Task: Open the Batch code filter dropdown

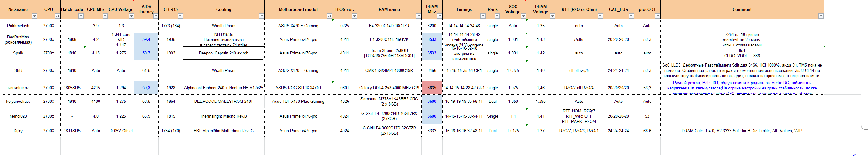Action: coord(81,16)
